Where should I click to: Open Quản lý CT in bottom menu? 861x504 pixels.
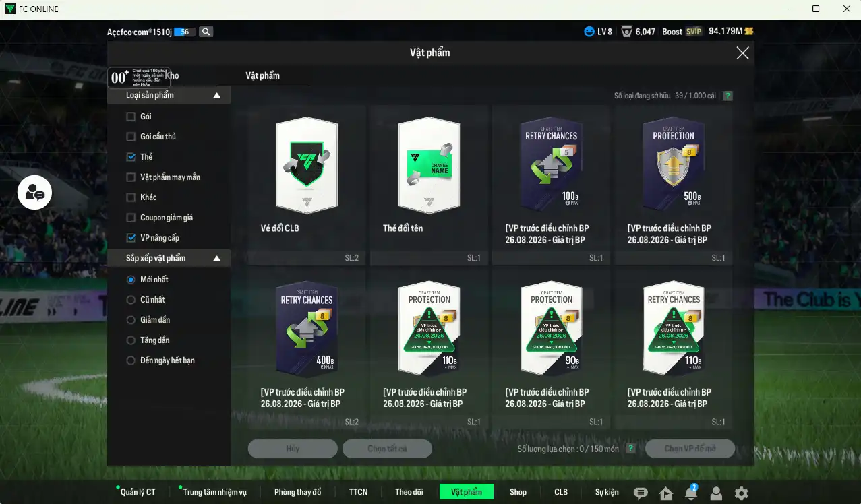point(137,492)
